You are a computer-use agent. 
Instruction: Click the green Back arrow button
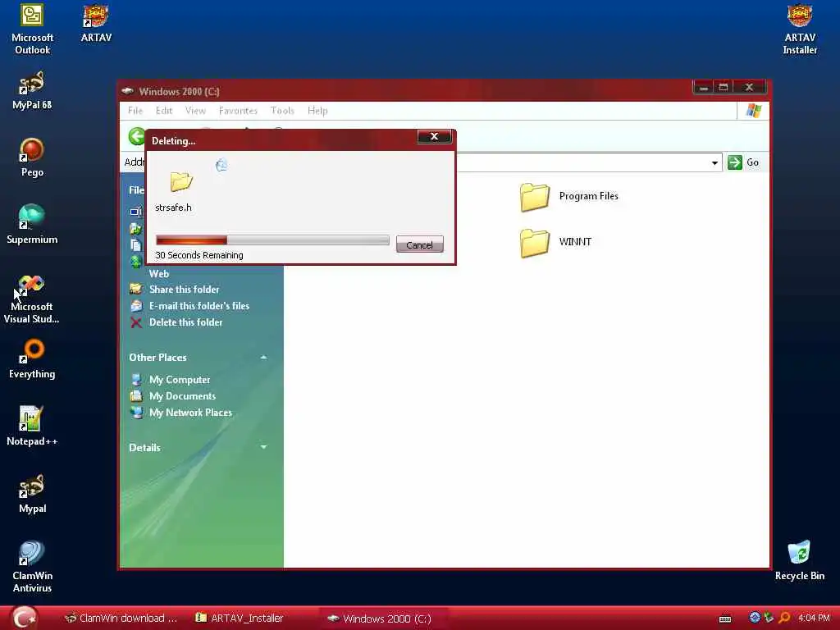pyautogui.click(x=136, y=136)
